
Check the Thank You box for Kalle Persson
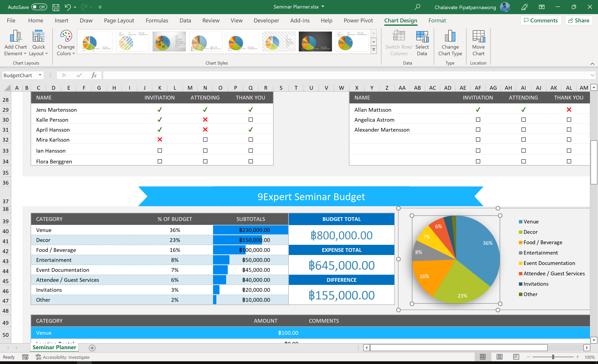[x=250, y=120]
